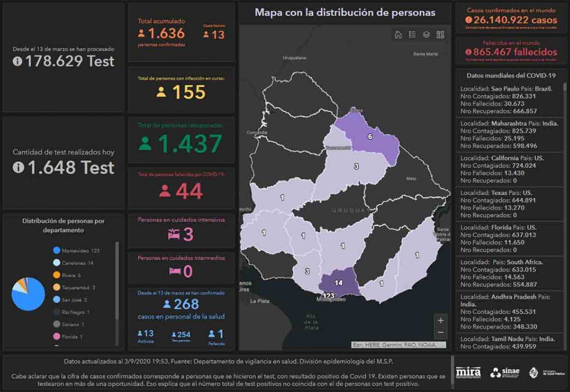570x392 pixels.
Task: Click the map home extent icon
Action: click(x=398, y=35)
